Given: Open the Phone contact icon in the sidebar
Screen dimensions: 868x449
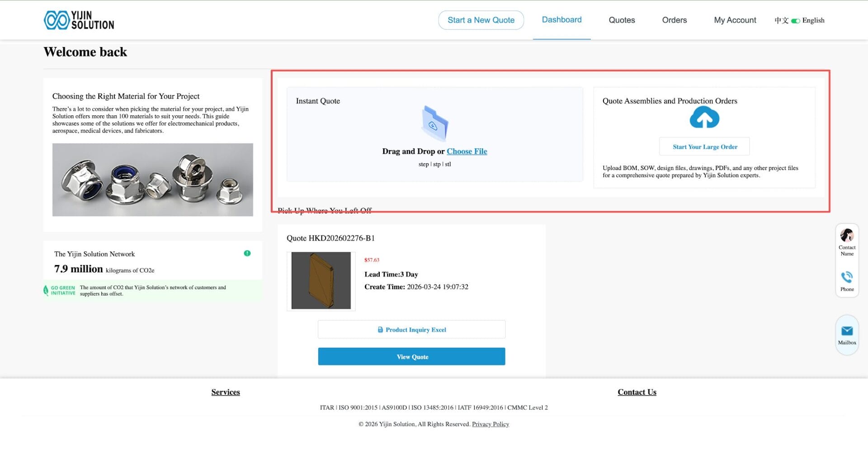Looking at the screenshot, I should pyautogui.click(x=847, y=277).
